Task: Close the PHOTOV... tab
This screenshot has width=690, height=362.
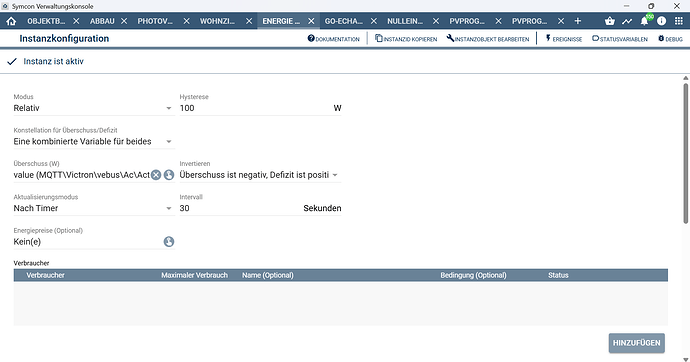Action: click(x=187, y=21)
